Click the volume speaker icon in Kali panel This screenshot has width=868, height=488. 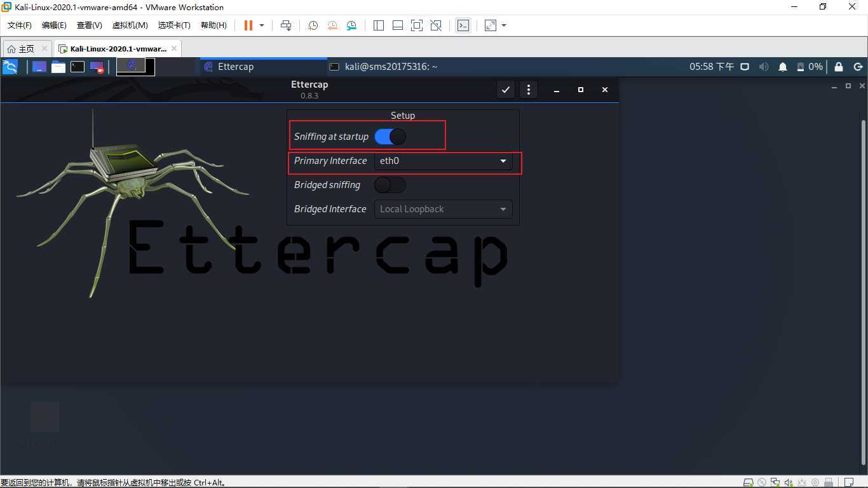(764, 67)
